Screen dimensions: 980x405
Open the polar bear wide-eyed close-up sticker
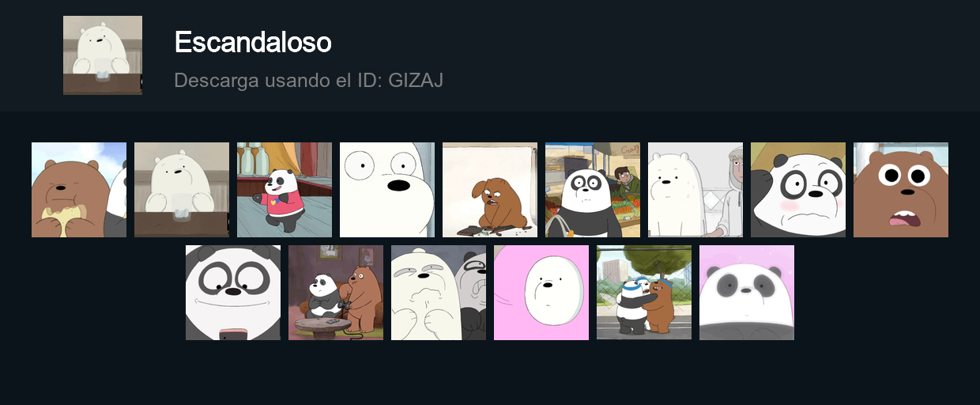coord(387,190)
